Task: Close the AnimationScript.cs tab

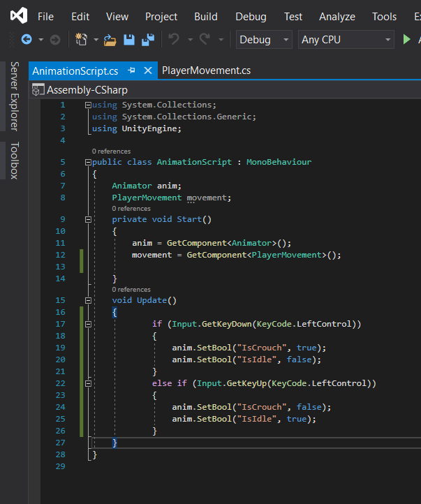Action: coord(148,71)
